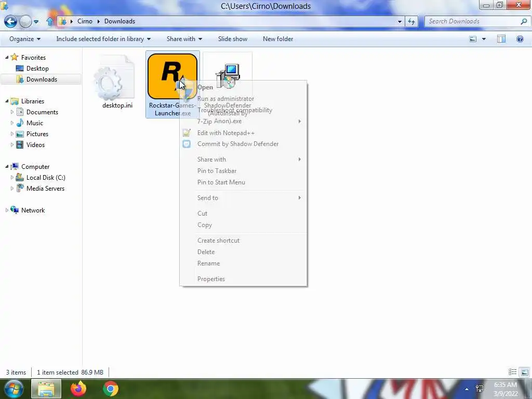The image size is (532, 399).
Task: Choose Pin to Taskbar
Action: [x=243, y=170]
